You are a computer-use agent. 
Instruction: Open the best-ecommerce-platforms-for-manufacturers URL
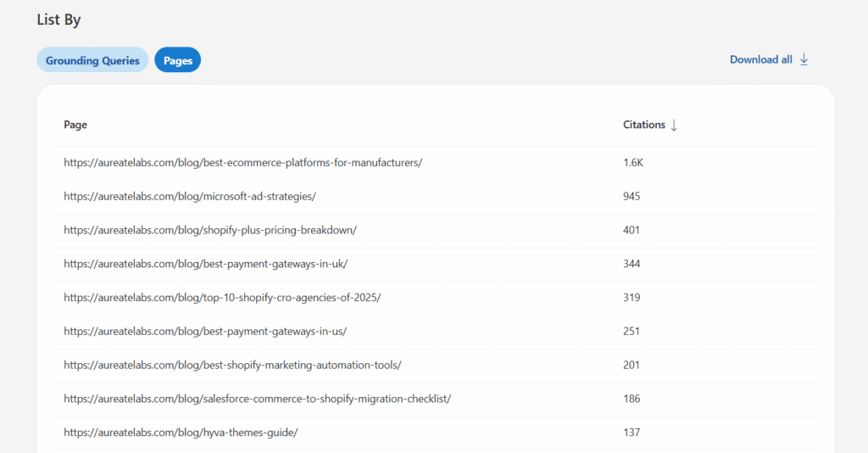pos(243,162)
